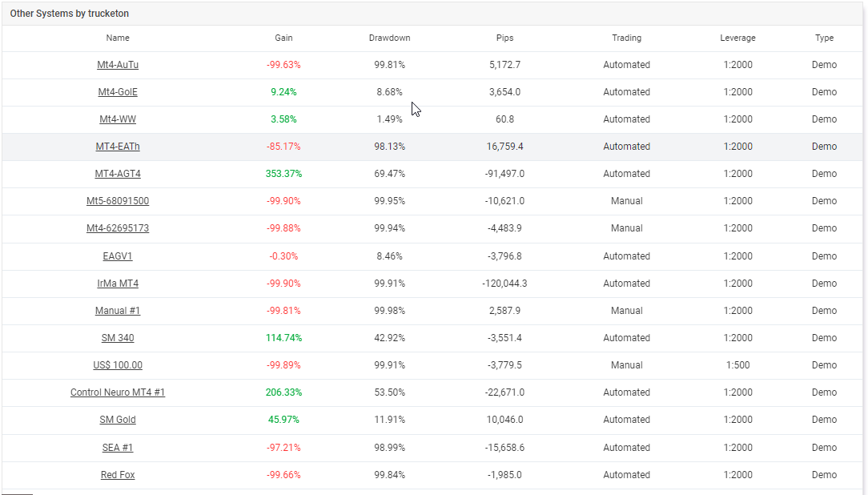Screen dimensions: 868x495
Task: Click the SM Gold system link
Action: coord(118,419)
